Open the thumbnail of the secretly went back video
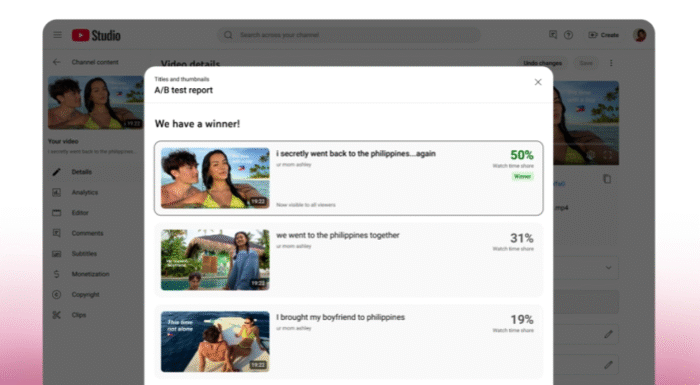The width and height of the screenshot is (700, 385). coord(215,178)
